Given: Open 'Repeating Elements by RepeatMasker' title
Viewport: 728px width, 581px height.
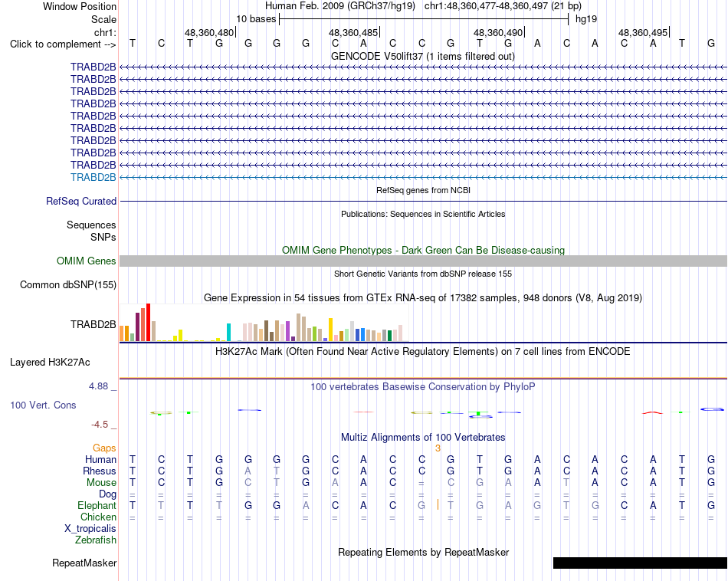Looking at the screenshot, I should coord(423,552).
